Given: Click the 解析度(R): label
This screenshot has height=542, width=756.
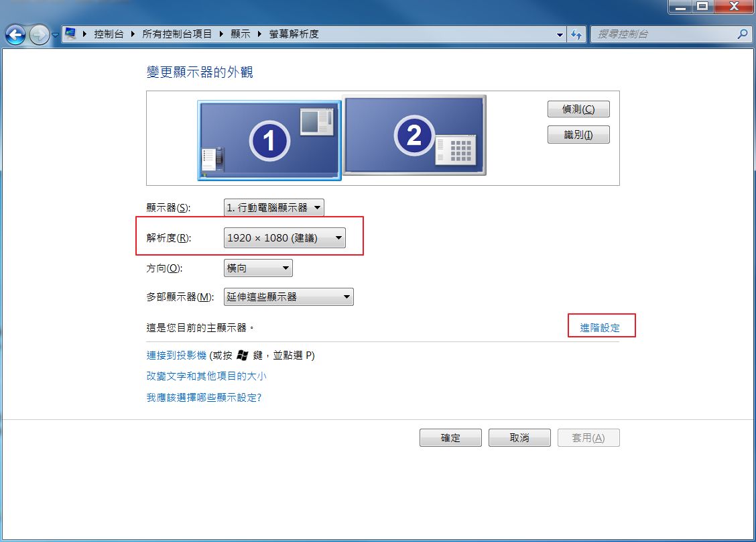Looking at the screenshot, I should point(169,238).
